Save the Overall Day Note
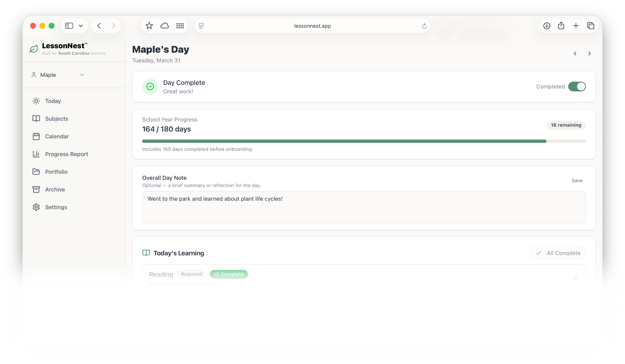This screenshot has width=625, height=364. 577,181
